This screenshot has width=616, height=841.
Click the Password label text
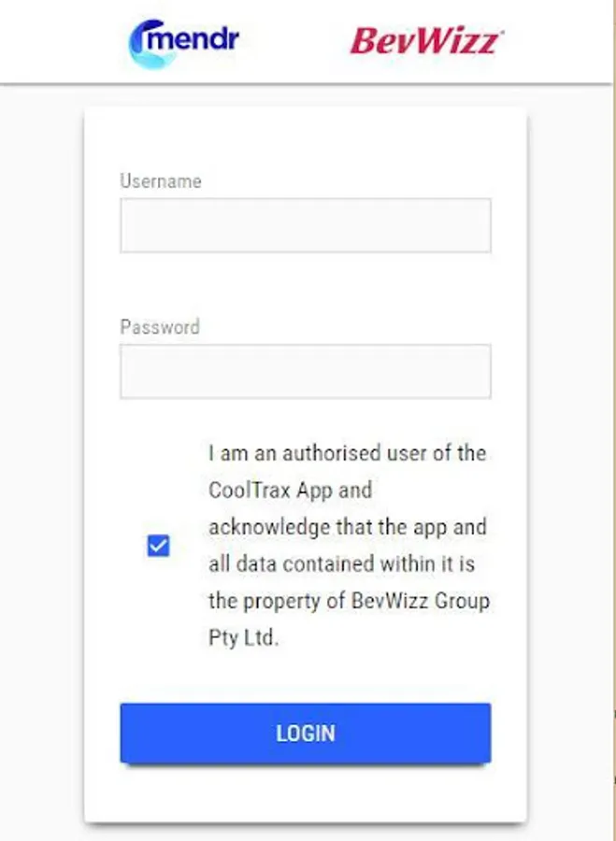click(x=160, y=327)
